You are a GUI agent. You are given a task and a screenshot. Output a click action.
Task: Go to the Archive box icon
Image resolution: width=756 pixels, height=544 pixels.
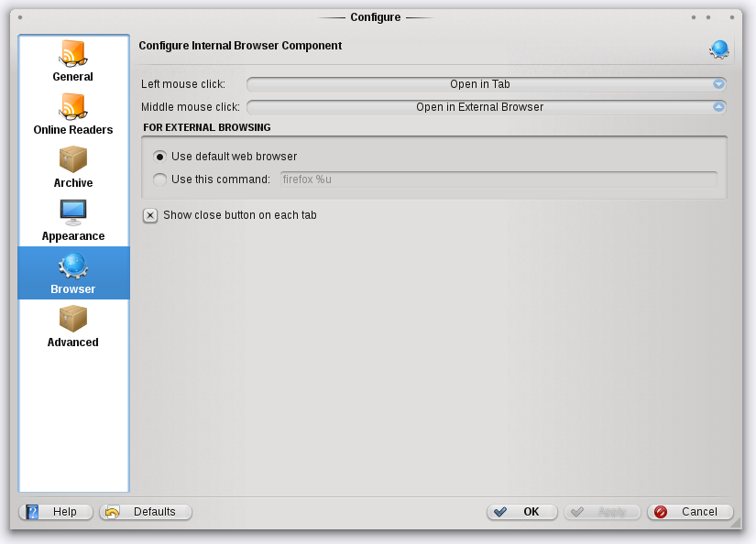[x=73, y=159]
